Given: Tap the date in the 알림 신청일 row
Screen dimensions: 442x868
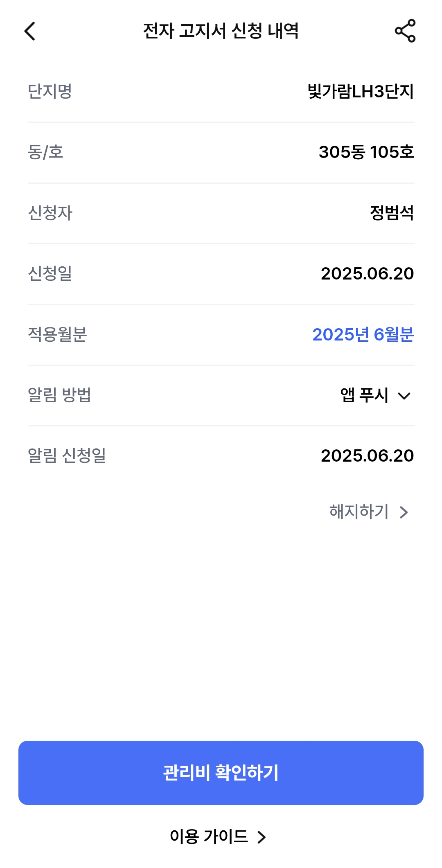Looking at the screenshot, I should 367,456.
